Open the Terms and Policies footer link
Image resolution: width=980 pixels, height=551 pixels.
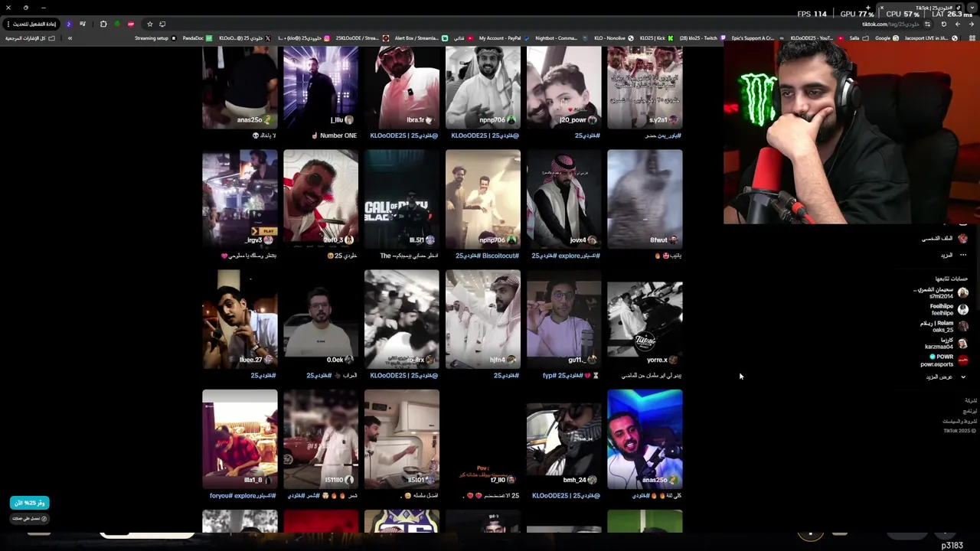tap(960, 421)
